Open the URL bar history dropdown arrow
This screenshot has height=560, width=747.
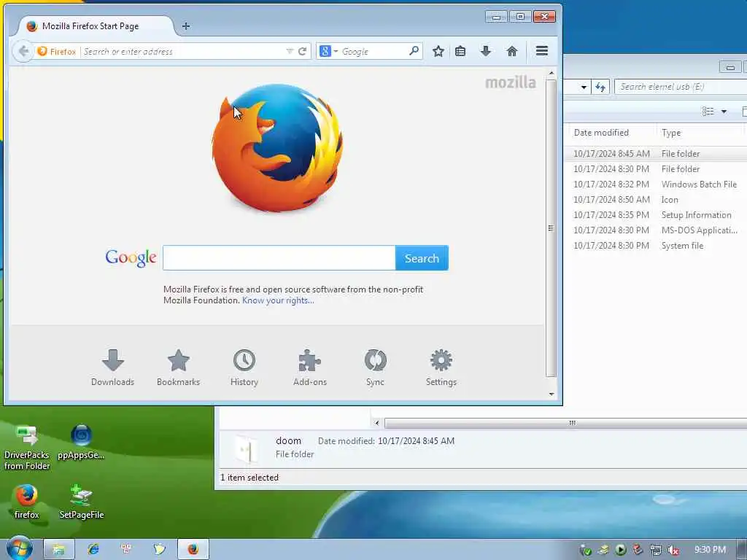pos(289,51)
